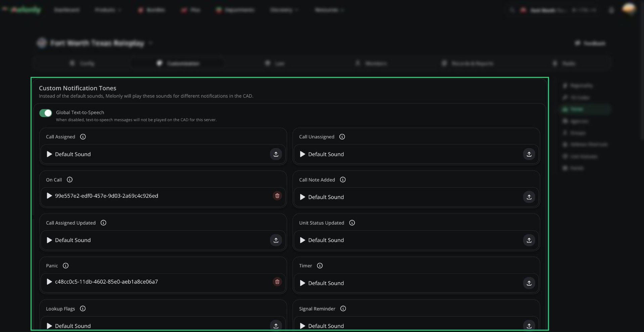Show info for Signal Reminder
Viewport: 644px width, 332px height.
(x=343, y=309)
